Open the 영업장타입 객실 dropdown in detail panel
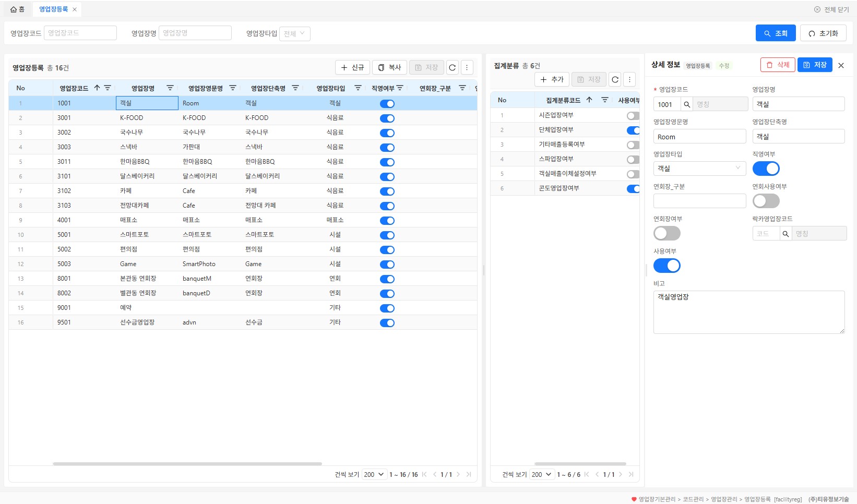Screen dimensions: 857x504 [700, 169]
